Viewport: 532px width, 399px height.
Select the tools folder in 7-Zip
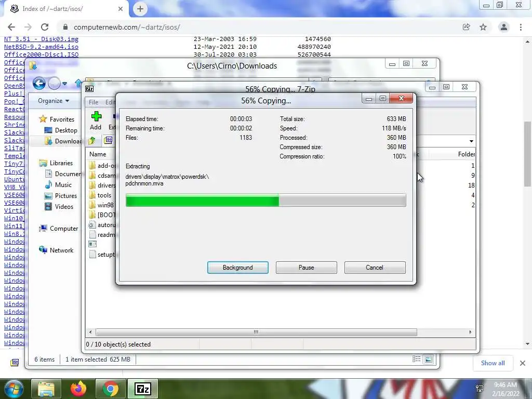104,195
